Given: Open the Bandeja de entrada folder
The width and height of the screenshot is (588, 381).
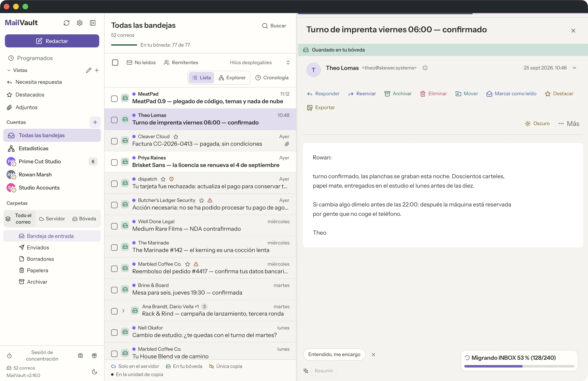Looking at the screenshot, I should coord(52,236).
